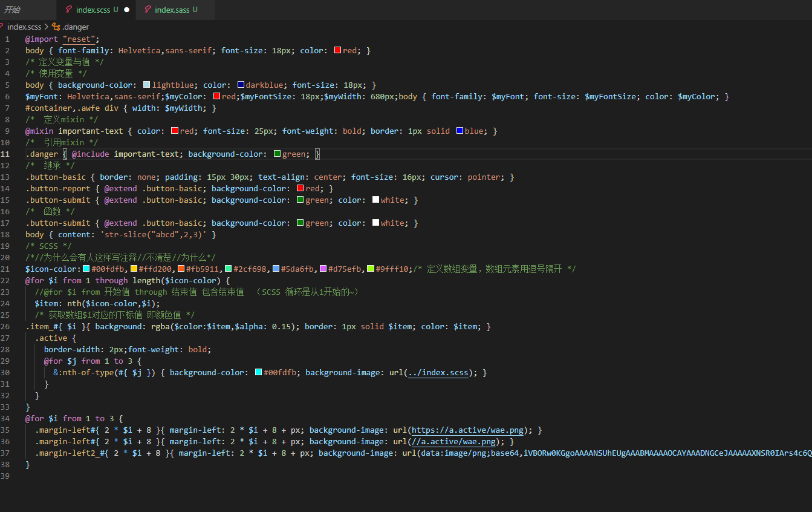Click the .active selector on line 27
Image resolution: width=812 pixels, height=512 pixels.
pos(51,338)
